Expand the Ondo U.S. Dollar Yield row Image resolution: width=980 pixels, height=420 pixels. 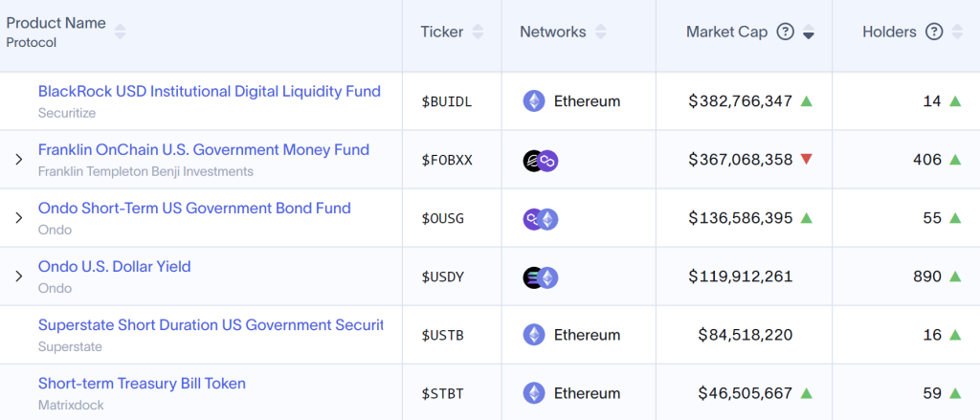tap(18, 276)
